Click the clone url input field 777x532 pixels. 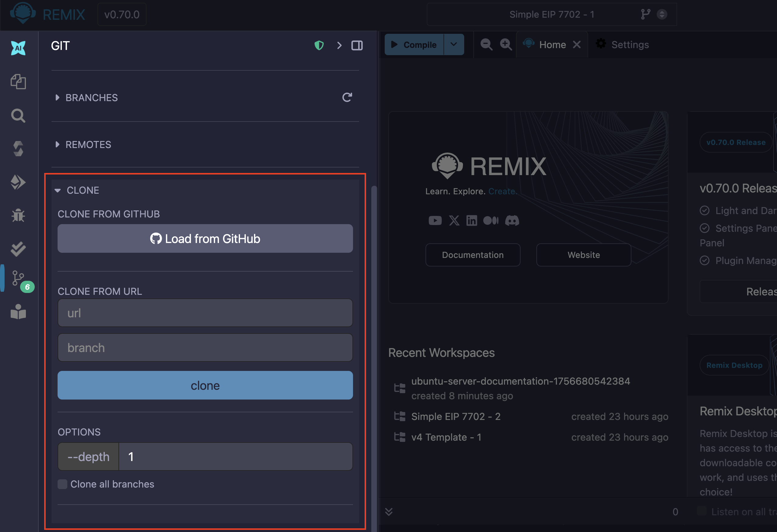coord(205,313)
